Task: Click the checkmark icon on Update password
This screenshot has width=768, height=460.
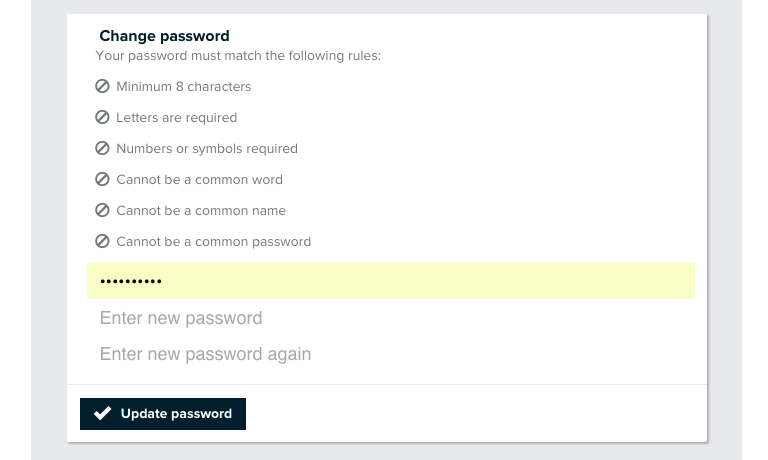Action: [x=102, y=413]
